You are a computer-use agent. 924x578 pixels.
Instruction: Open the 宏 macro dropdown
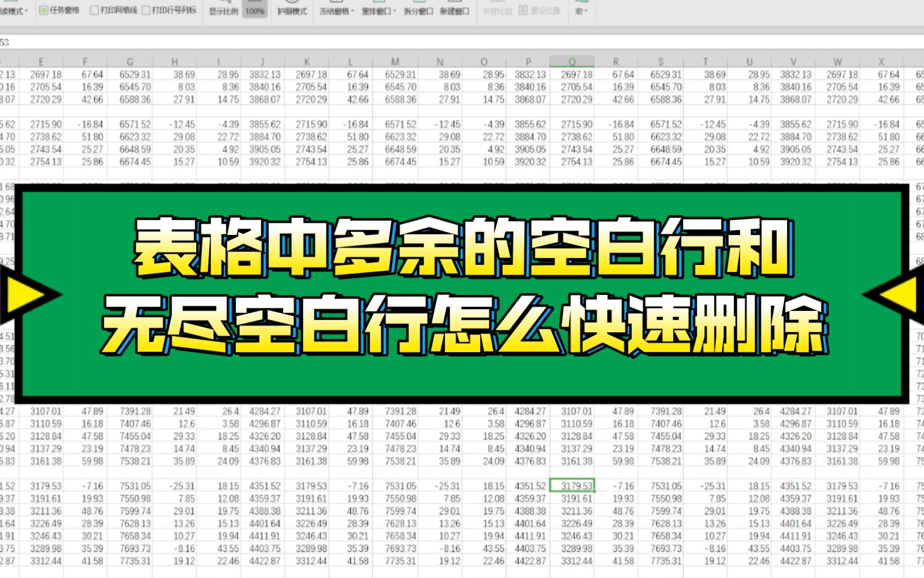tap(581, 11)
